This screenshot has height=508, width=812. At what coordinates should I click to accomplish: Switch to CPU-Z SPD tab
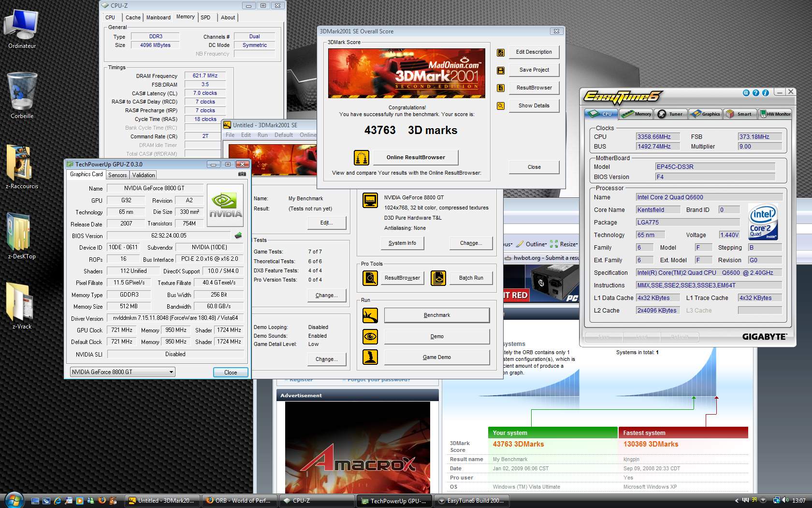[x=205, y=17]
